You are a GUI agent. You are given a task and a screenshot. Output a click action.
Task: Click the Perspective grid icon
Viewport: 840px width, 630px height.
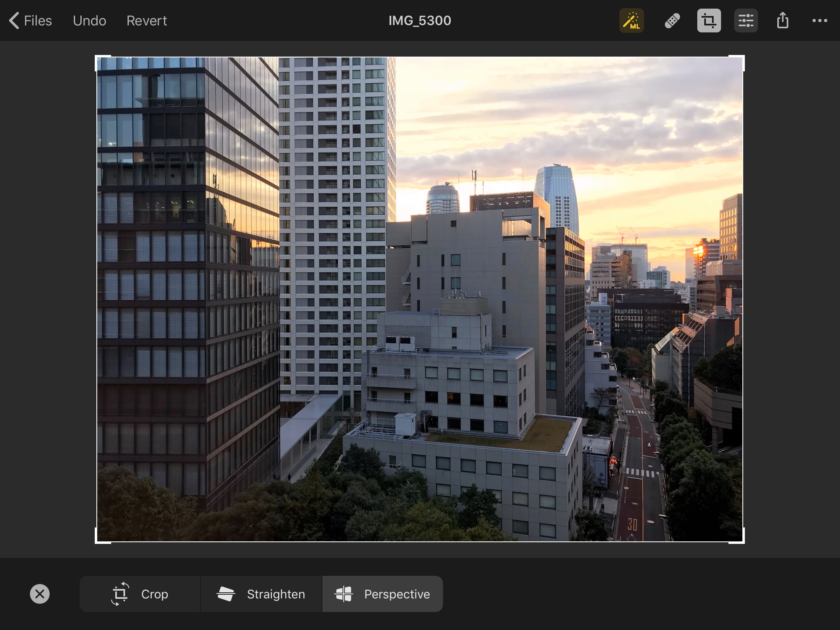click(x=344, y=594)
